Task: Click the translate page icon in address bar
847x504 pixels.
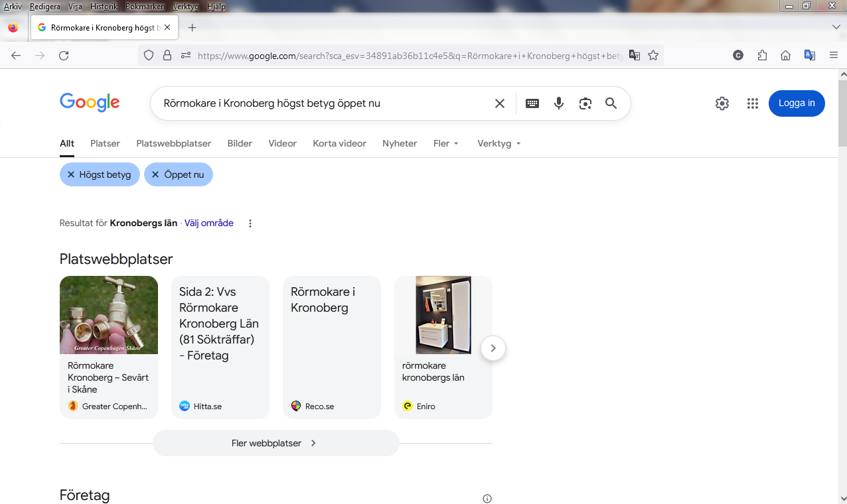Action: pos(635,56)
